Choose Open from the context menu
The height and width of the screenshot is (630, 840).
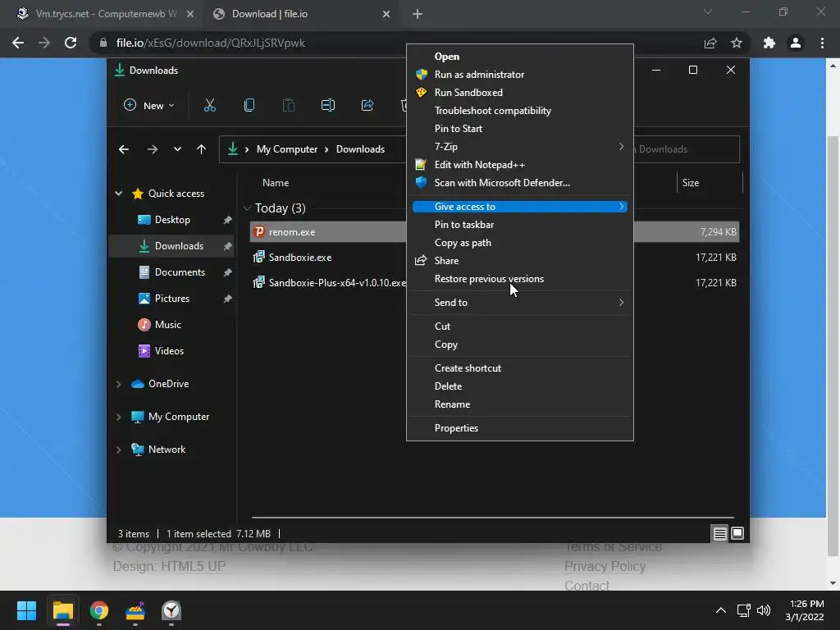pos(519,57)
